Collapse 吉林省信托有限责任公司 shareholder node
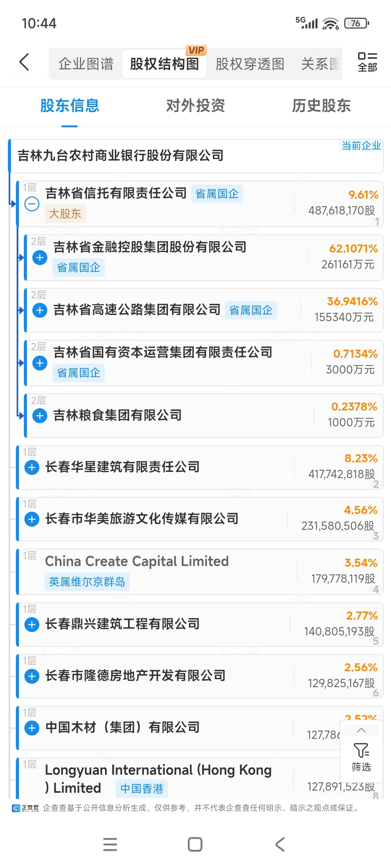The height and width of the screenshot is (868, 391). click(x=32, y=204)
